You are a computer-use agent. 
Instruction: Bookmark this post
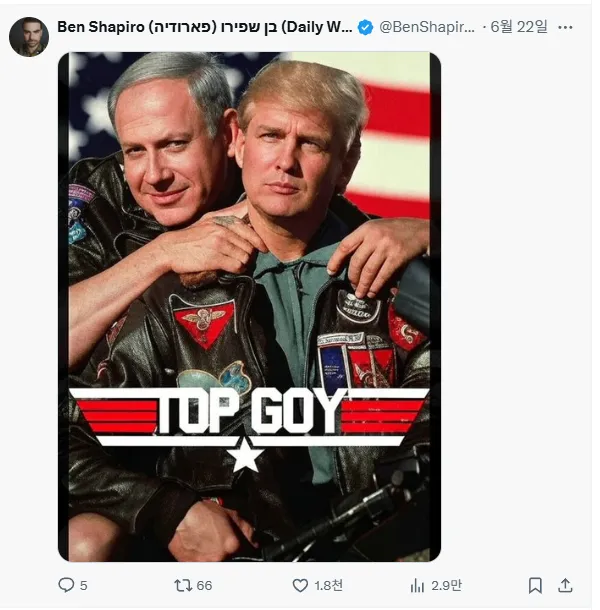coord(536,585)
